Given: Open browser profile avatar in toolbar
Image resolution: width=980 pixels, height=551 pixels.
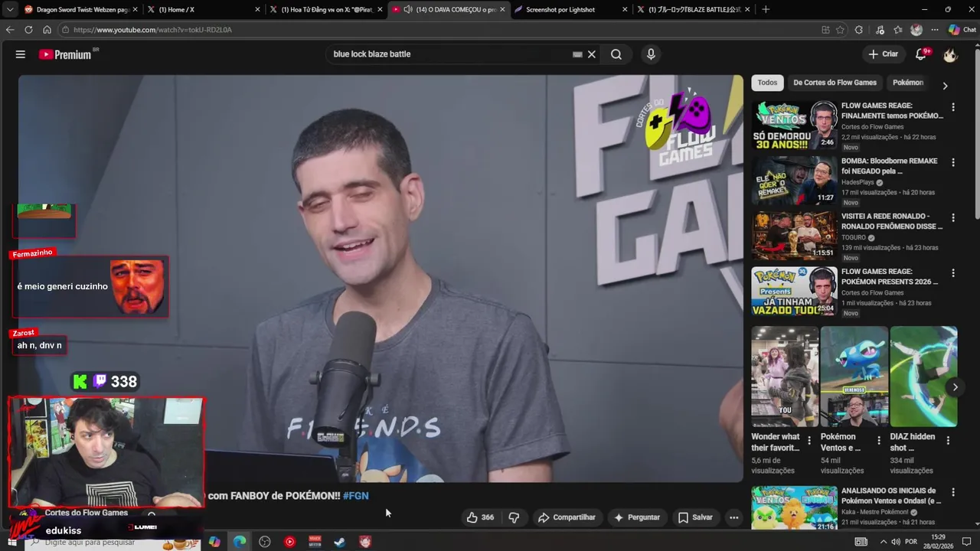Looking at the screenshot, I should 916,30.
